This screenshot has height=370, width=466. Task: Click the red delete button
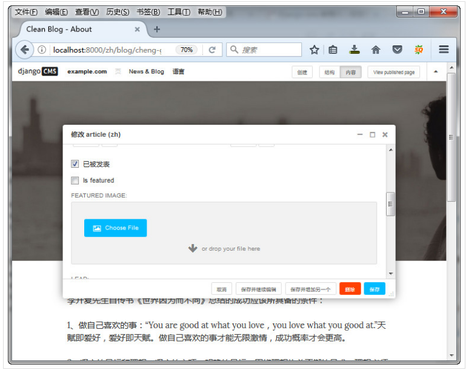[350, 289]
